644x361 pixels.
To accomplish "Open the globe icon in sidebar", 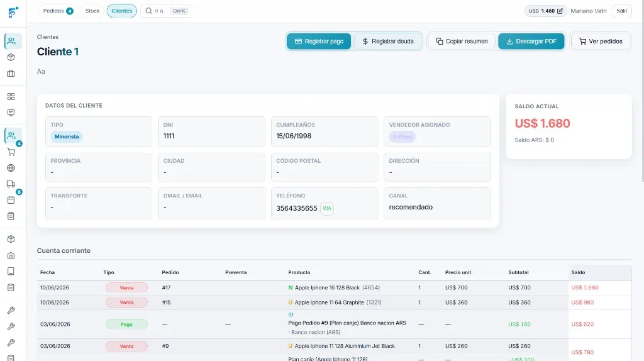I will click(11, 168).
